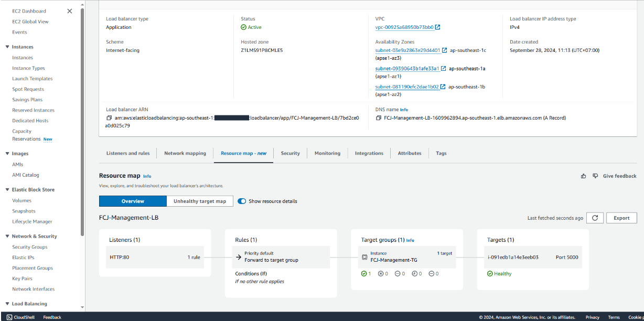Open subnet-03e9a2863e29d4401 link
This screenshot has width=644, height=321.
coord(407,50)
